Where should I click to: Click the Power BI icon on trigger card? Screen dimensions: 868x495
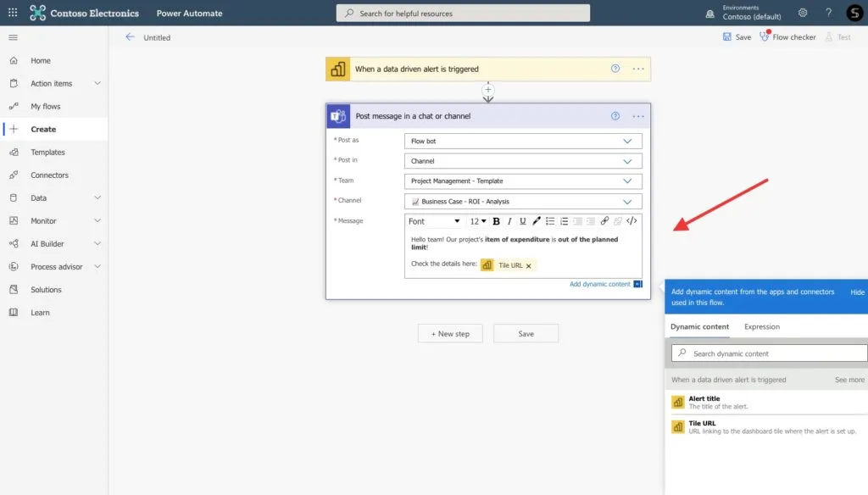[337, 70]
